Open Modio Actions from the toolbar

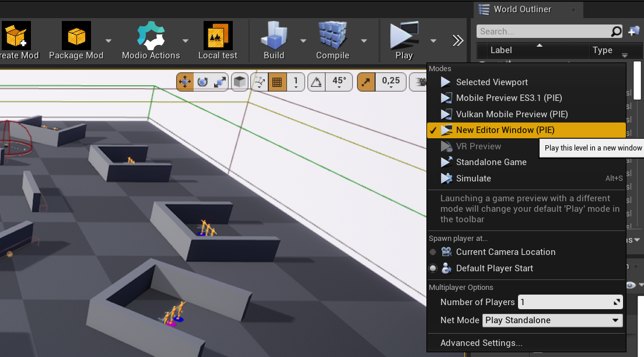tap(150, 36)
